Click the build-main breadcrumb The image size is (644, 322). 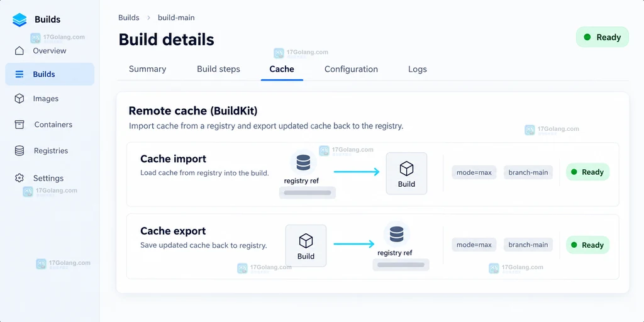(176, 18)
